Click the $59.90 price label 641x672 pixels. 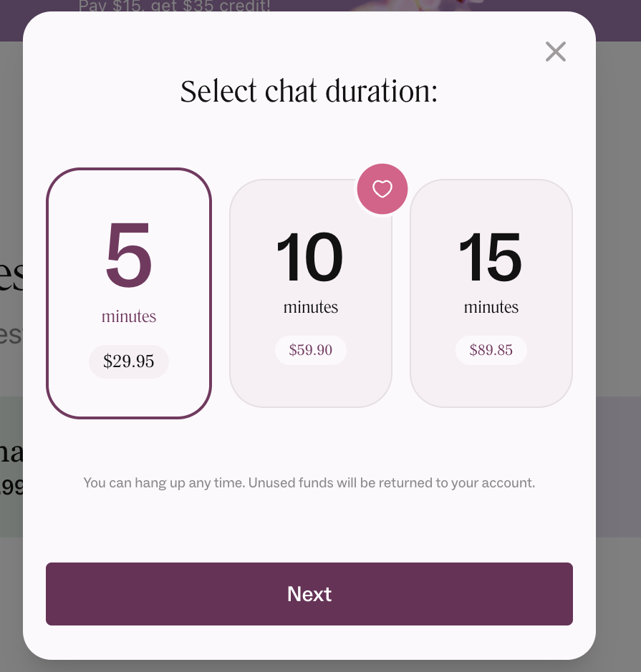(x=310, y=350)
